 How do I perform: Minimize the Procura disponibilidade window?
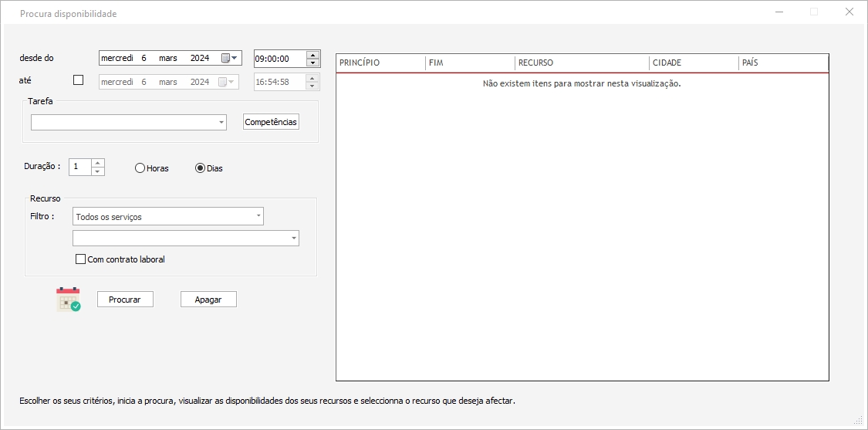[x=779, y=12]
